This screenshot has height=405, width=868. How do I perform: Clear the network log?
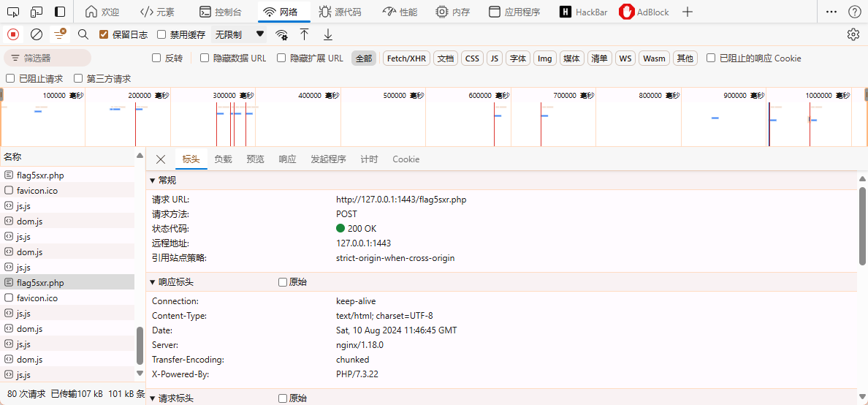click(37, 34)
